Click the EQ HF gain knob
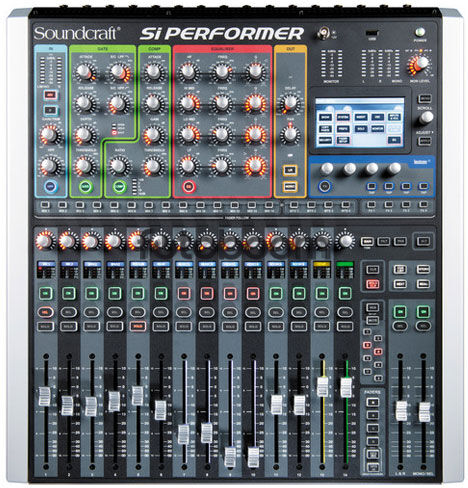 189,72
